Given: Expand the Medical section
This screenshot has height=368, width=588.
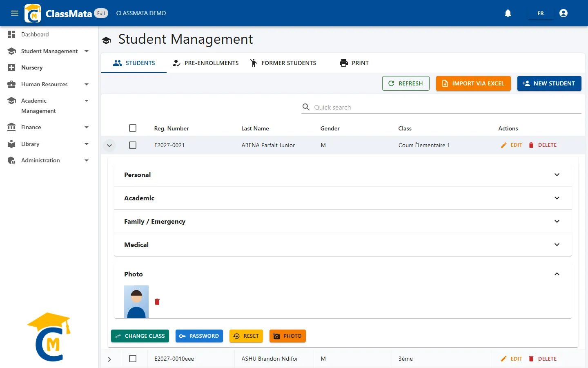Looking at the screenshot, I should click(x=343, y=245).
